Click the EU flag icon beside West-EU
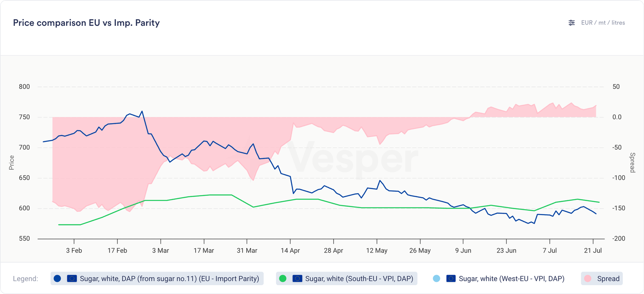The width and height of the screenshot is (644, 294). tap(451, 279)
